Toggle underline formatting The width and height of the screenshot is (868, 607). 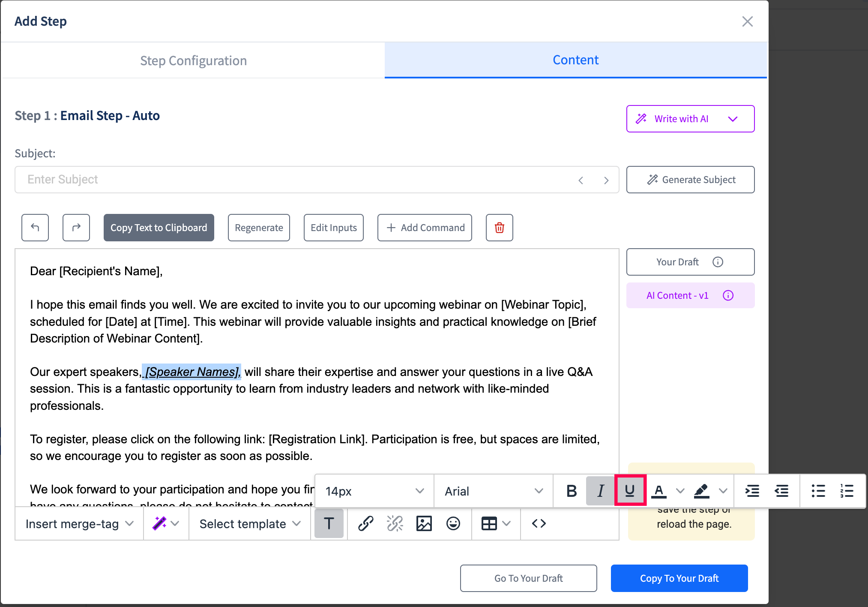pos(630,490)
